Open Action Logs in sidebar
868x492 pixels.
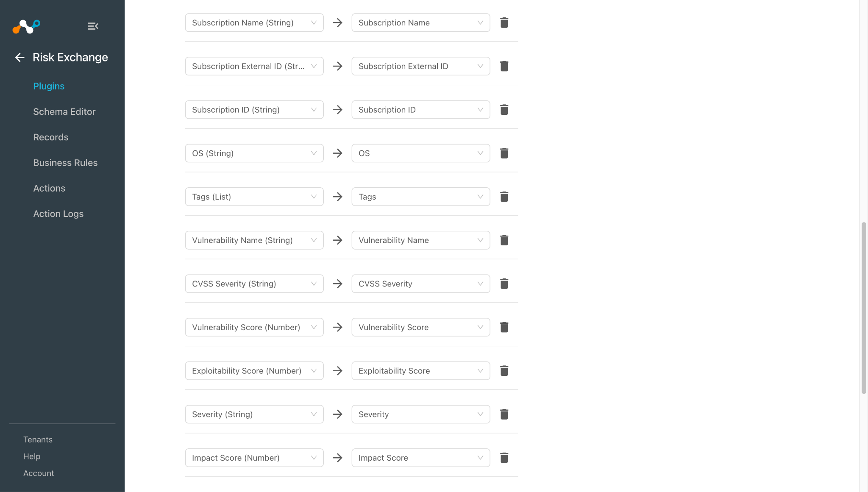click(58, 214)
